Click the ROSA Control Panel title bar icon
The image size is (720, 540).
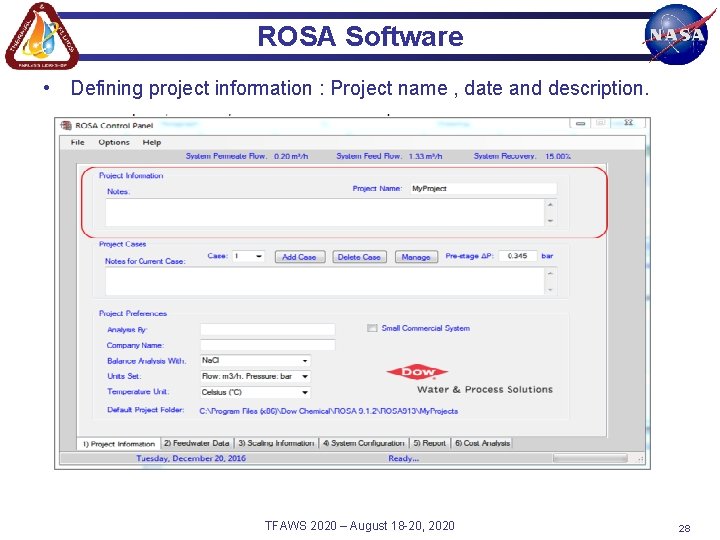[x=66, y=125]
